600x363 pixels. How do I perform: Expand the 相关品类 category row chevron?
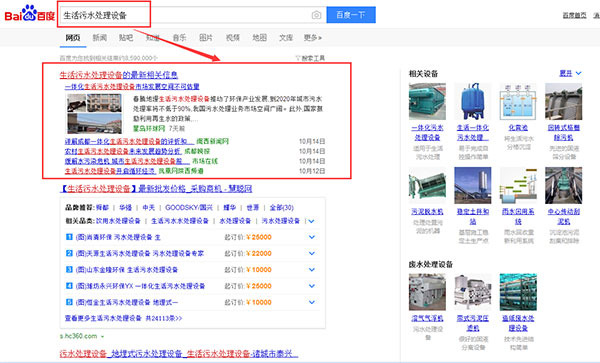click(311, 221)
